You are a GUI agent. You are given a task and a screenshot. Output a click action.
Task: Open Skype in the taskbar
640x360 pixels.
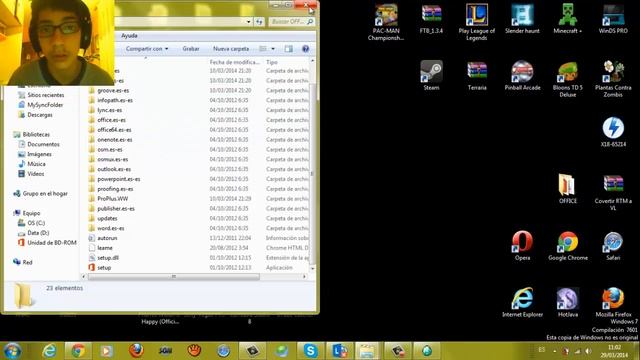(310, 351)
